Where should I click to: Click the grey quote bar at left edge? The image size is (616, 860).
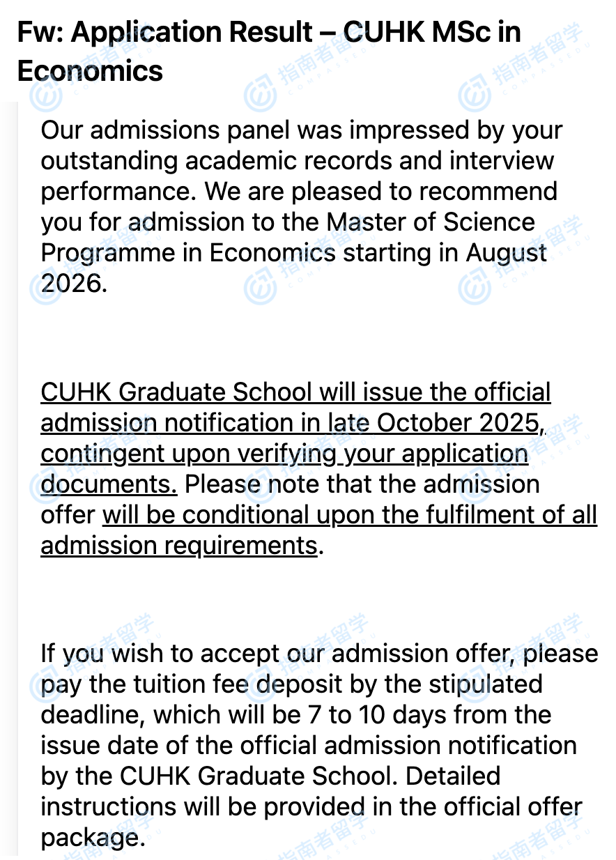tap(17, 474)
